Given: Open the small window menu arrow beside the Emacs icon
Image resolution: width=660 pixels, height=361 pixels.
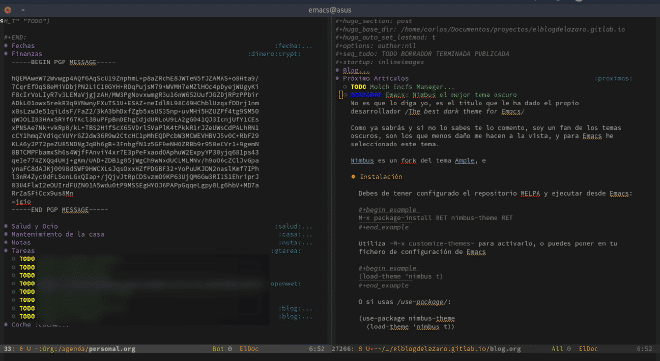Looking at the screenshot, I should click(23, 10).
